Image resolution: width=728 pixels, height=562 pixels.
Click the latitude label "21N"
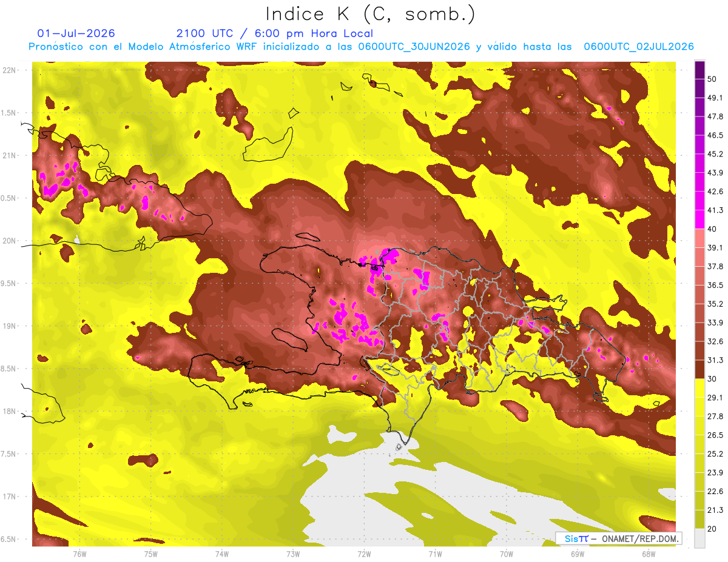pos(9,156)
